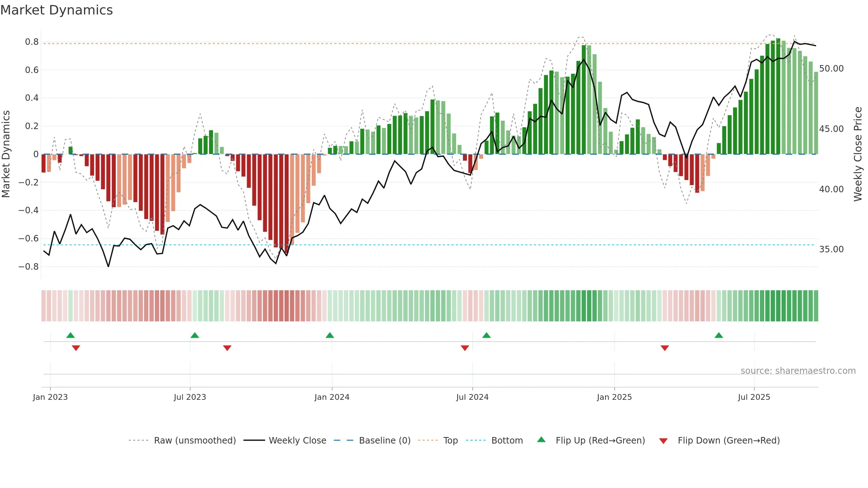Image resolution: width=868 pixels, height=488 pixels.
Task: Click the Market Dynamics chart title
Action: click(x=56, y=10)
